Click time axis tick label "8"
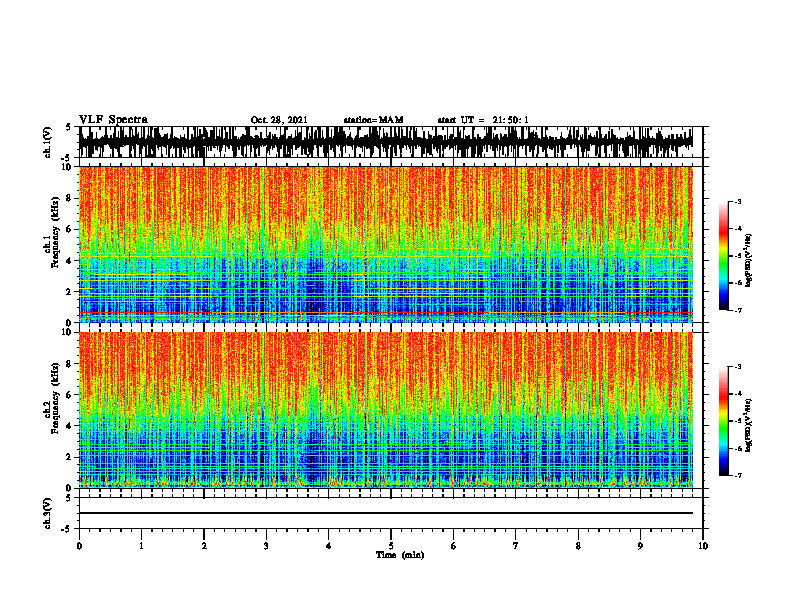This screenshot has width=792, height=612. [578, 546]
